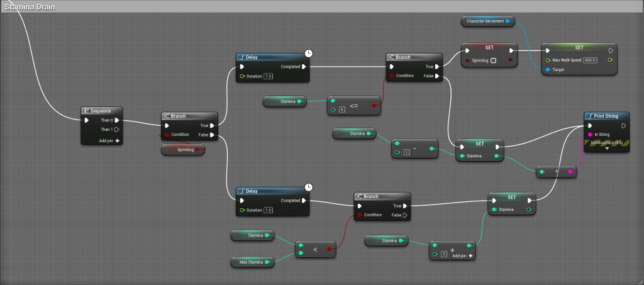Select the red Sprinting variable getter node
The image size is (644, 285).
(x=182, y=150)
